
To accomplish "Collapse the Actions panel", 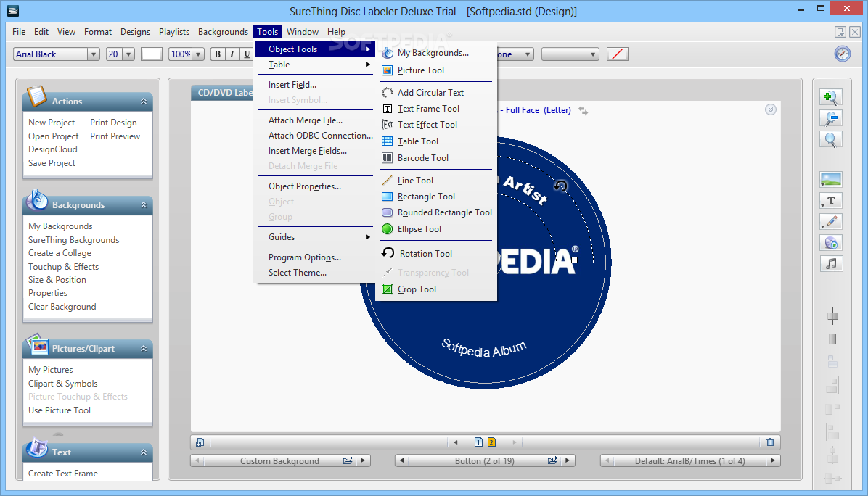I will [x=144, y=102].
